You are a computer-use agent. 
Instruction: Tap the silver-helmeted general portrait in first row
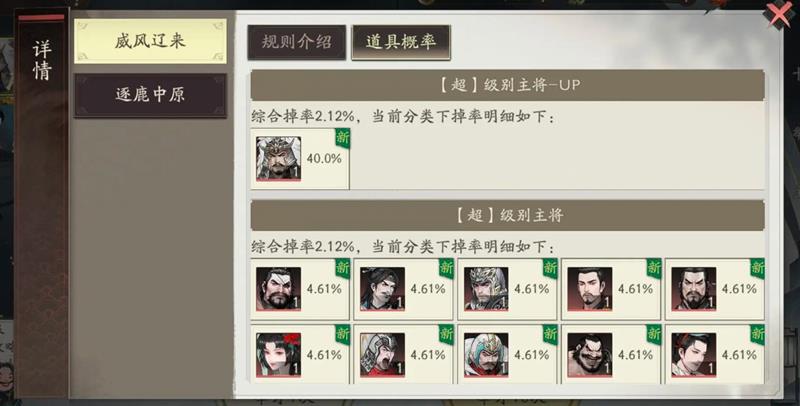[x=486, y=289]
